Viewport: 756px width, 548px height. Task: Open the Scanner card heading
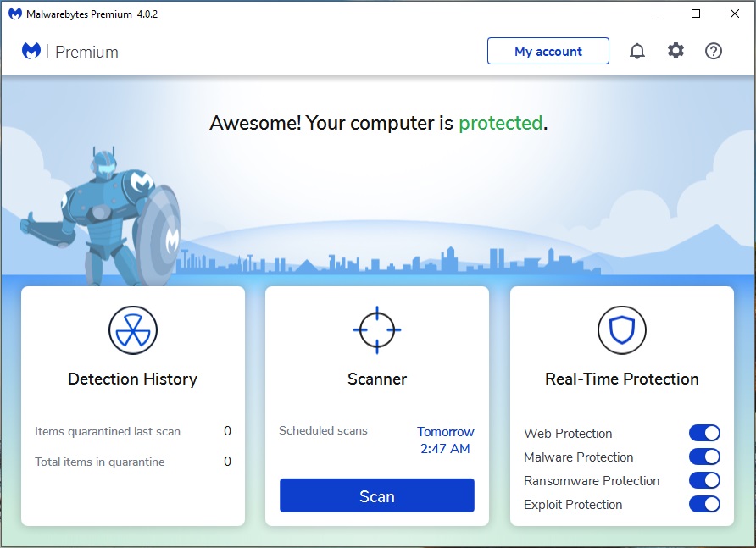click(377, 379)
